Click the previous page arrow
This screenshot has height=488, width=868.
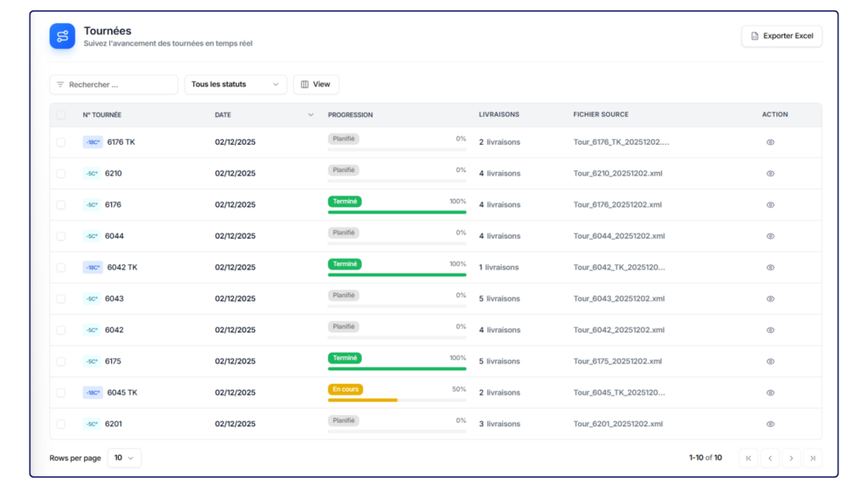(x=770, y=458)
